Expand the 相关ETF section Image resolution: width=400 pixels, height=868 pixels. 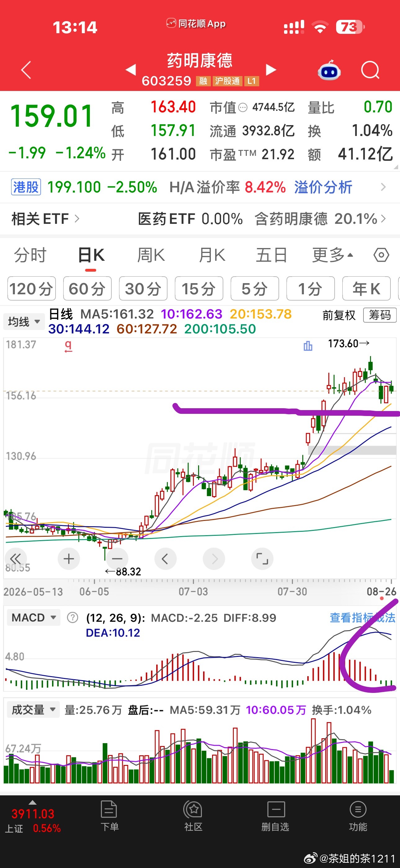tap(46, 219)
